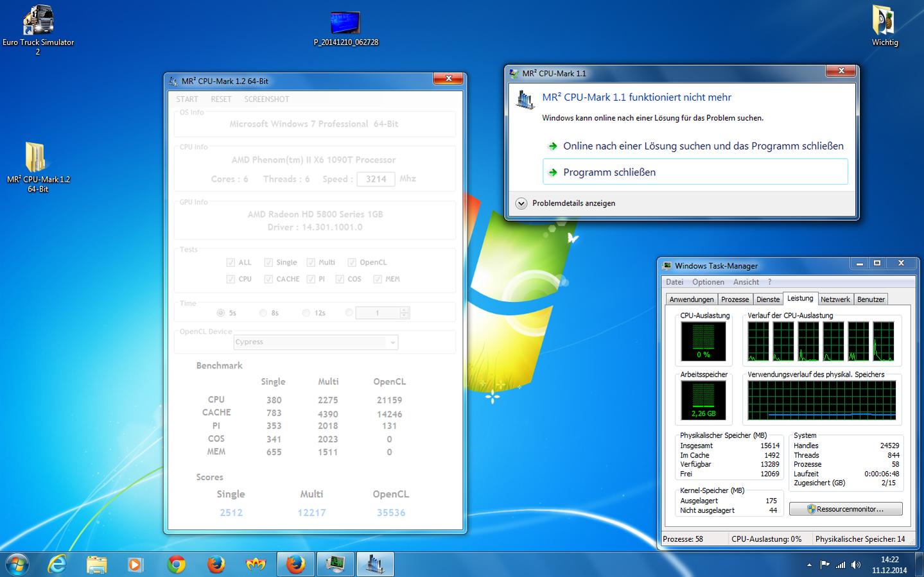Switch to the Leistung tab
Screen dimensions: 924x577
(x=800, y=298)
